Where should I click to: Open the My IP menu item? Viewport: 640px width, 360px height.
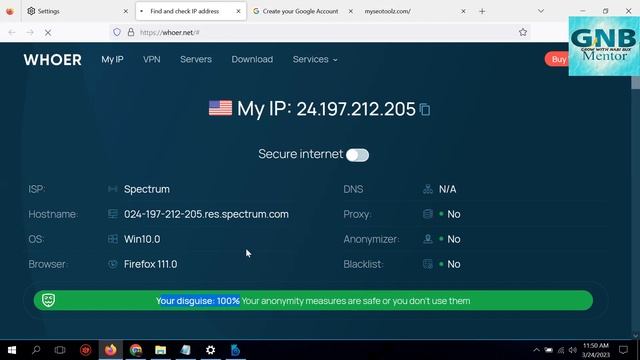(x=112, y=60)
